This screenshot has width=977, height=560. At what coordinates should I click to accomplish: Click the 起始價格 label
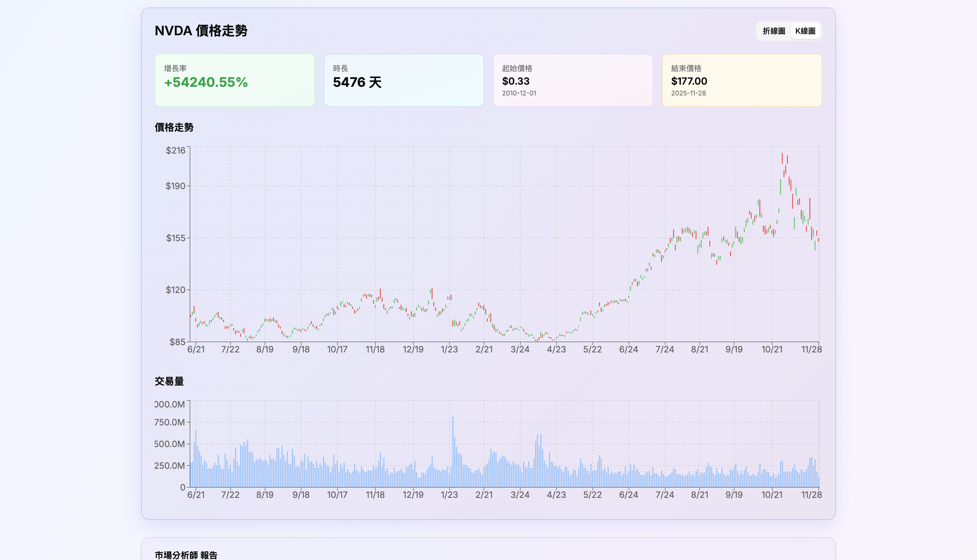tap(517, 68)
